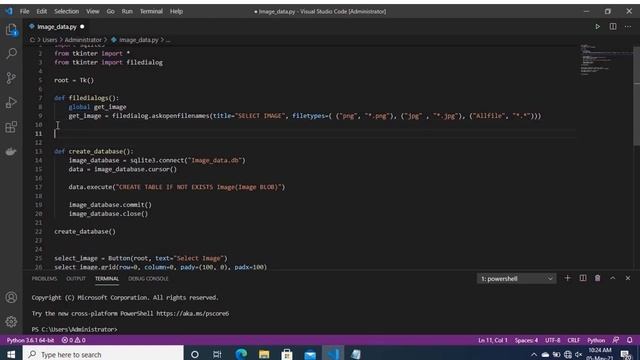Click Ln 11, Col 1 in status bar
Viewport: 640px width, 360px height.
[x=493, y=340]
